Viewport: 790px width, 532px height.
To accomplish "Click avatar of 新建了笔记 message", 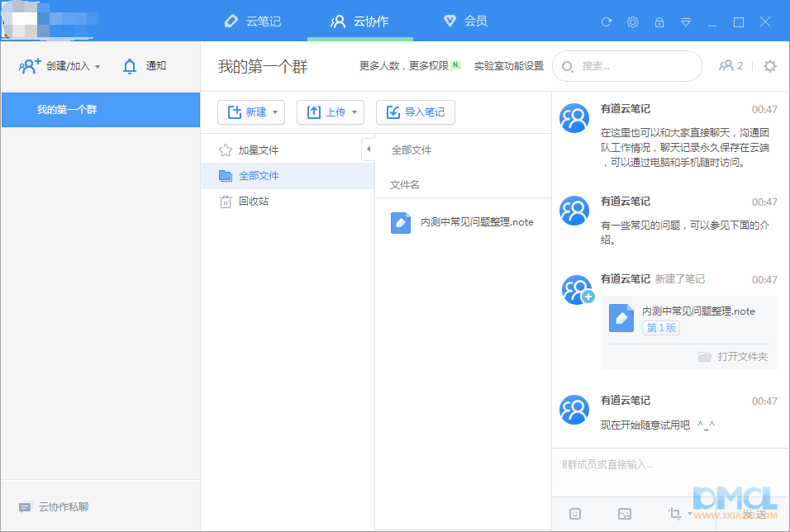I will click(x=578, y=290).
